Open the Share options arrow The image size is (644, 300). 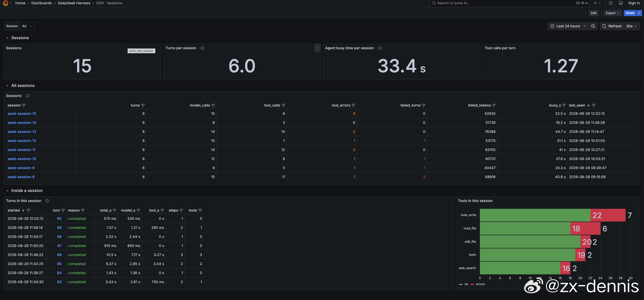tap(639, 13)
